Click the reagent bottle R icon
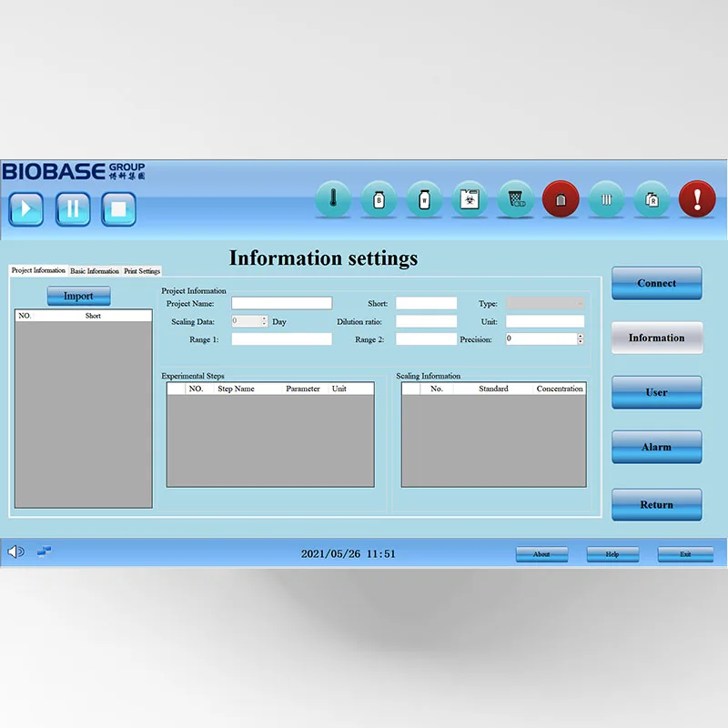This screenshot has height=728, width=728. point(652,199)
